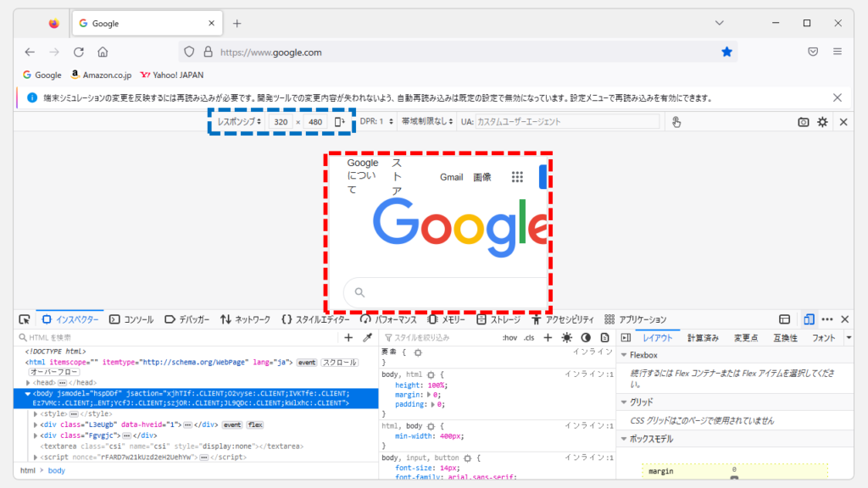Toggle the flex badge on div L3eUgb
The width and height of the screenshot is (868, 488).
pos(255,425)
